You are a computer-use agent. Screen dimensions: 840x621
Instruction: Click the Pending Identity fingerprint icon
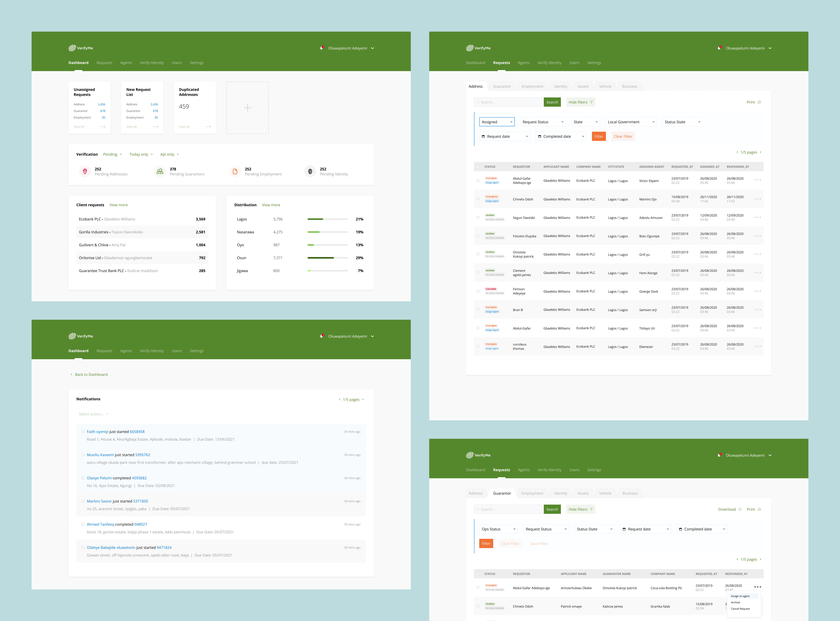click(x=310, y=171)
